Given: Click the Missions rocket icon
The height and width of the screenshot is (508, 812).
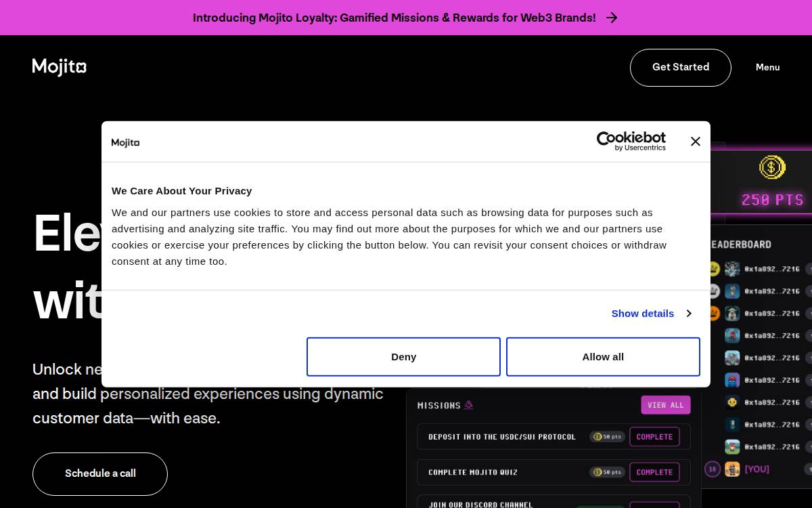Looking at the screenshot, I should [468, 405].
